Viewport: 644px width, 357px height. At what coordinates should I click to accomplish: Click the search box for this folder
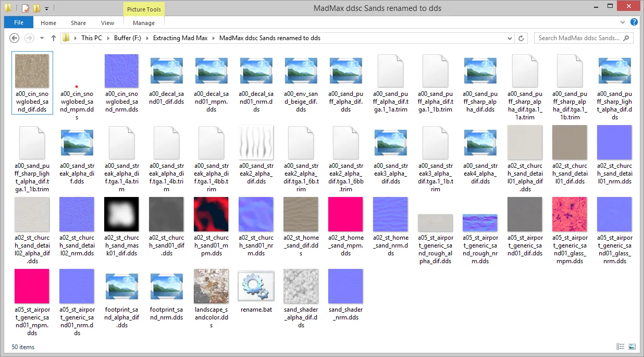coord(583,38)
